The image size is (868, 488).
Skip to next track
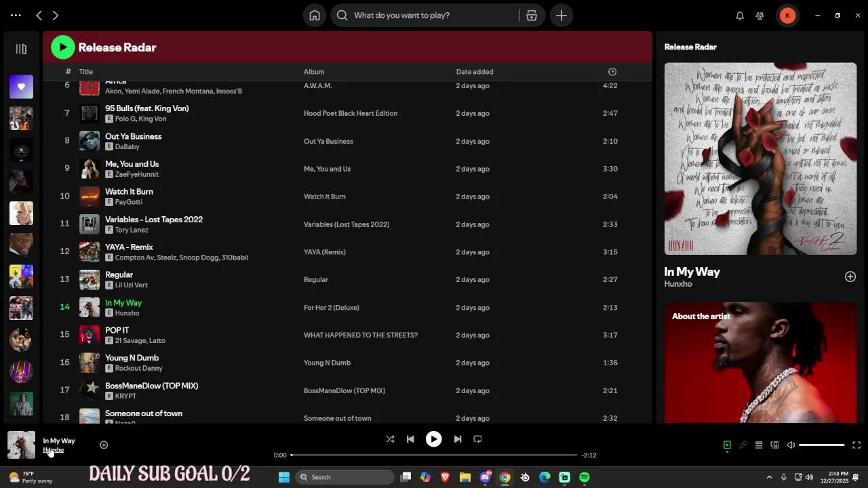(x=458, y=439)
